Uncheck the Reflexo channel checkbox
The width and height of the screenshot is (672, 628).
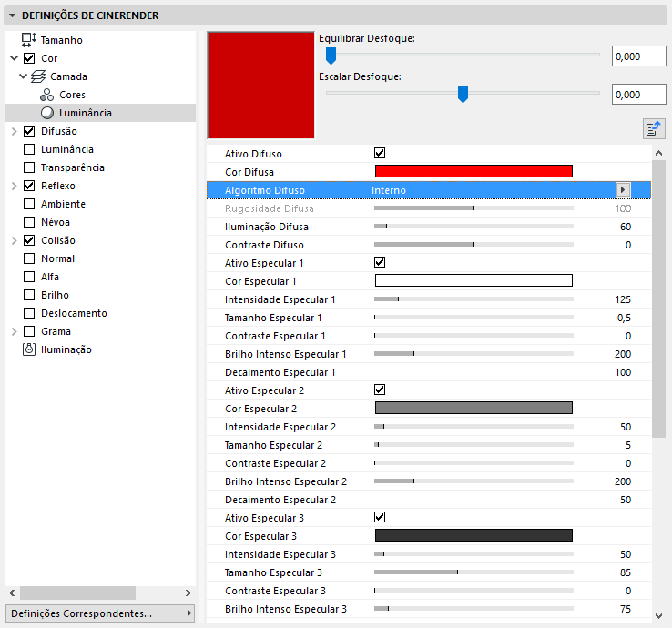tap(29, 186)
